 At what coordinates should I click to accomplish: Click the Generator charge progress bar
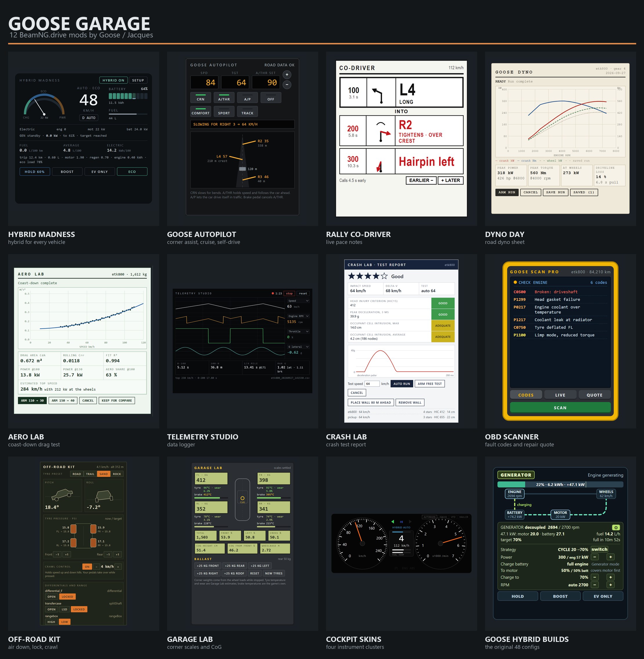(560, 484)
